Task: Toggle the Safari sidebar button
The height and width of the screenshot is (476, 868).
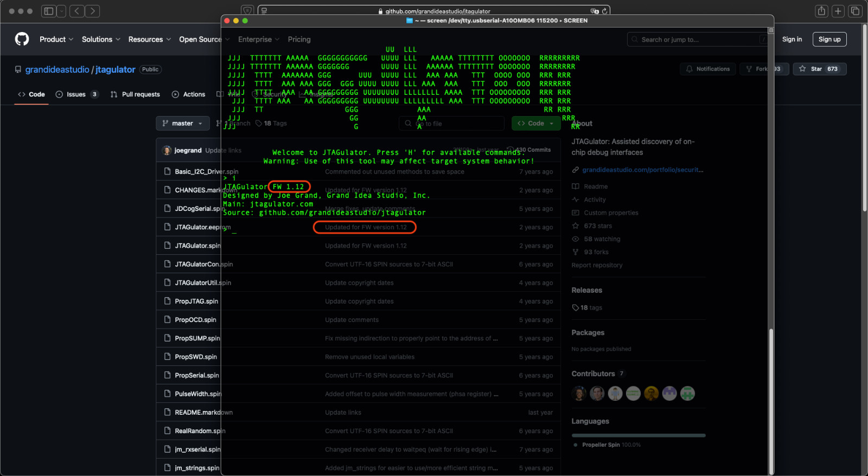Action: [48, 11]
